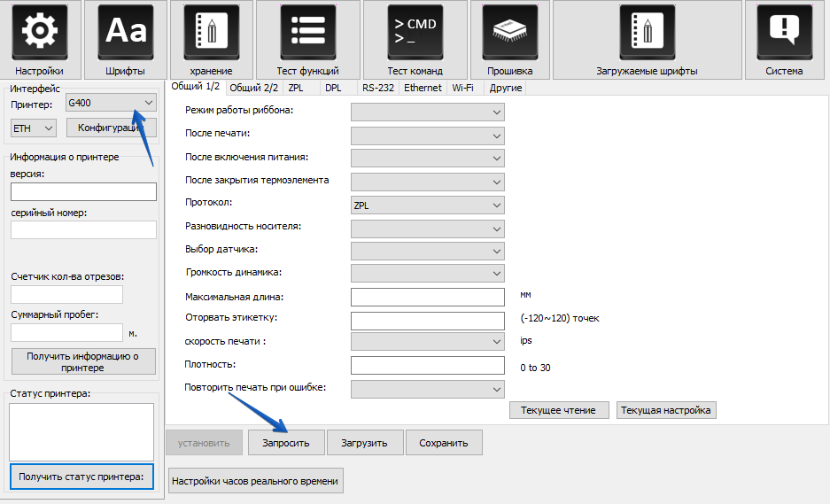Image resolution: width=830 pixels, height=504 pixels.
Task: Open the Настройки gear icon
Action: coord(39,32)
